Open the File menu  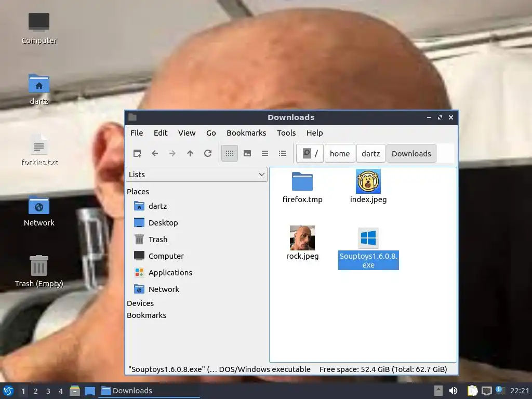click(137, 133)
